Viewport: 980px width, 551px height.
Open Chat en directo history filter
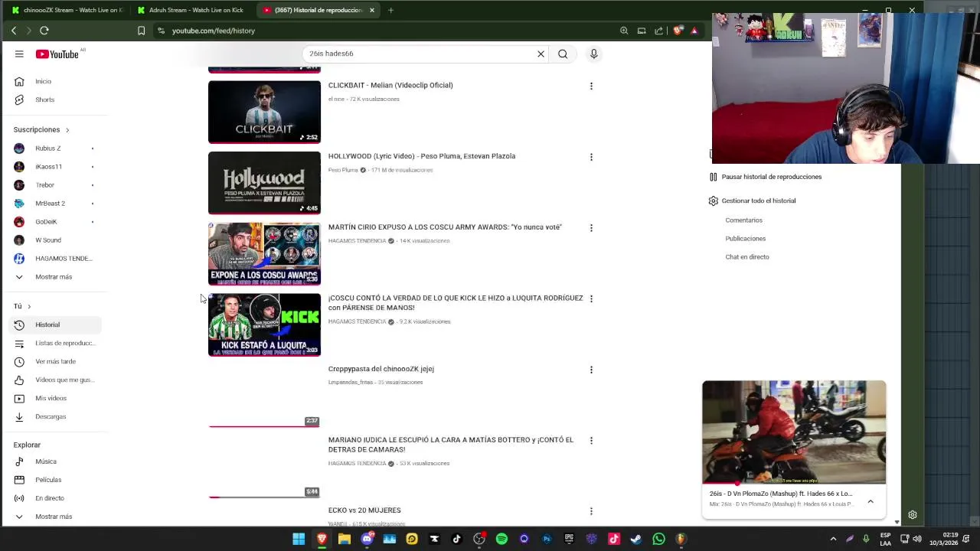point(747,257)
